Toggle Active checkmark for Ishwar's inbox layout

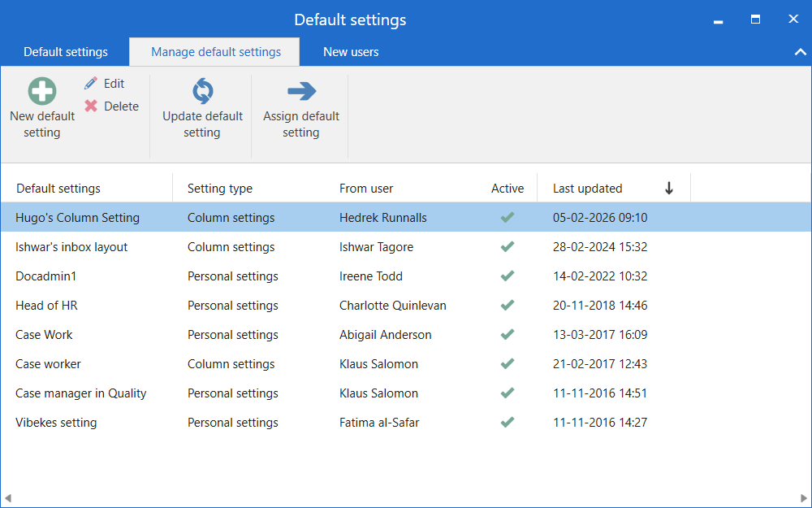[508, 247]
